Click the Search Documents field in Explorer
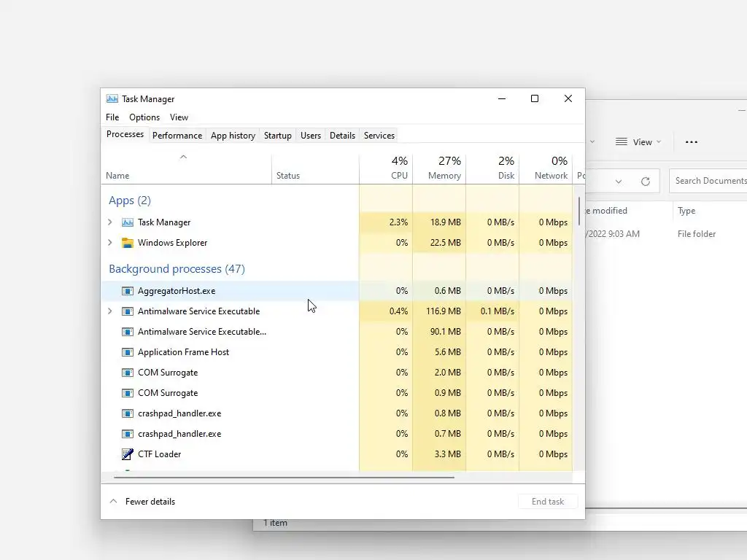 (708, 181)
